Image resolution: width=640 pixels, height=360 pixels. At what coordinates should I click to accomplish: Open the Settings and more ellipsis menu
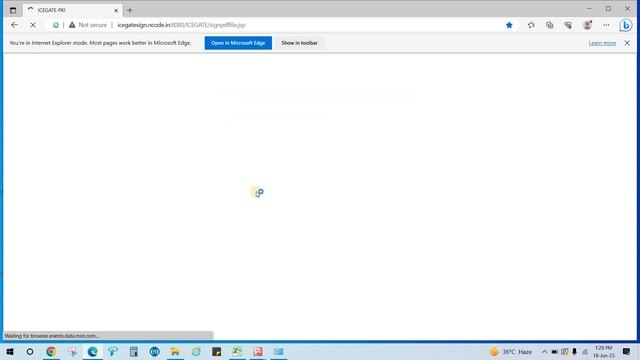[x=606, y=25]
